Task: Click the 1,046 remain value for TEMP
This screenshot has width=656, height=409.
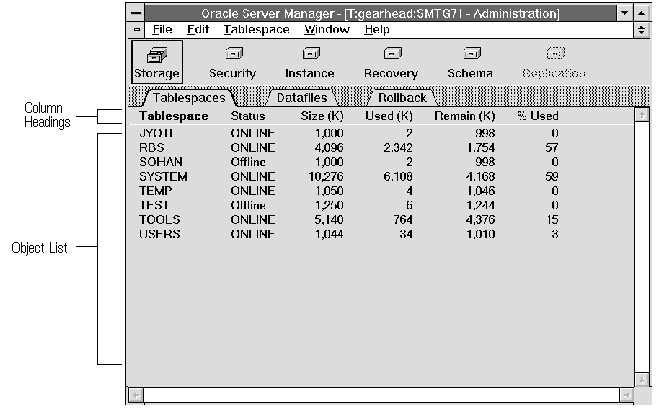Action: pos(481,191)
